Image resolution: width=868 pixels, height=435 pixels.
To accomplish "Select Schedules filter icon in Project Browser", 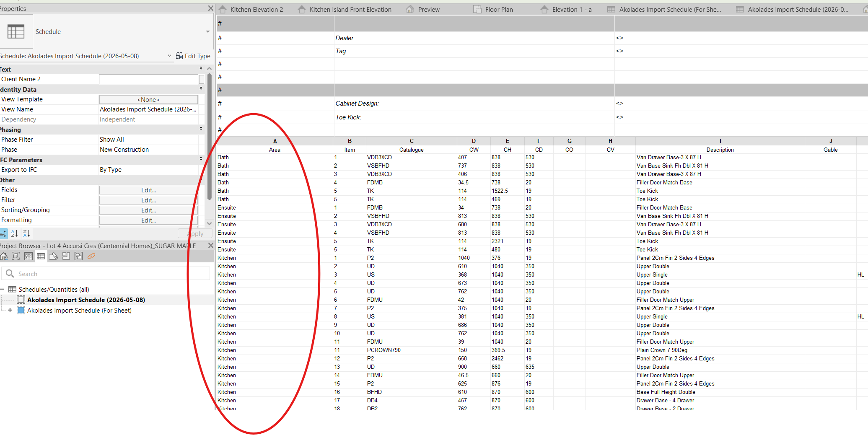I will coord(41,256).
